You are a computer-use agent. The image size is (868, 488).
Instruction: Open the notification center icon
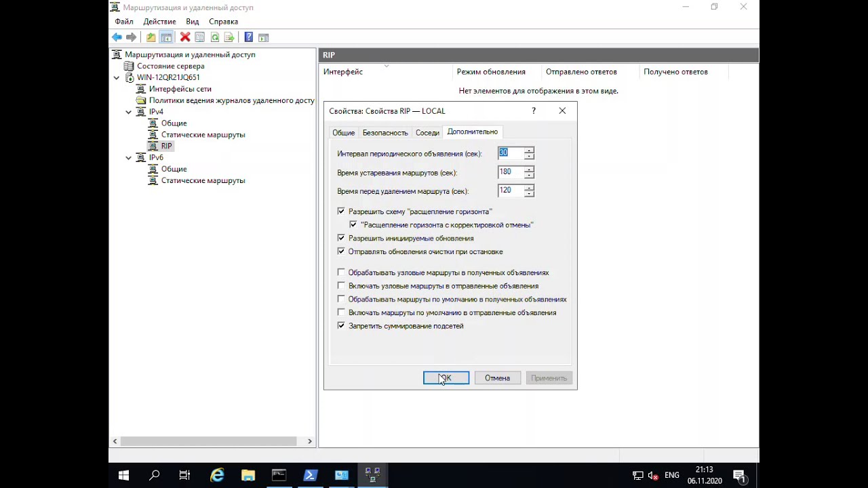tap(740, 475)
